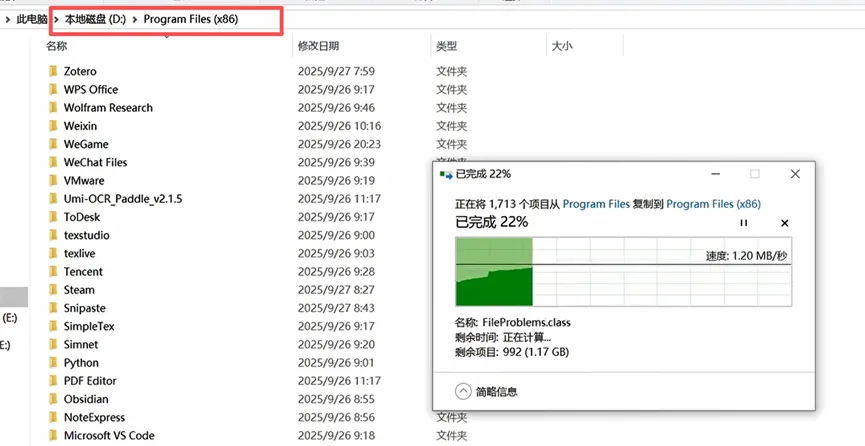The height and width of the screenshot is (446, 865).
Task: Click texlive date 2025/9/26 9:03
Action: pos(336,253)
